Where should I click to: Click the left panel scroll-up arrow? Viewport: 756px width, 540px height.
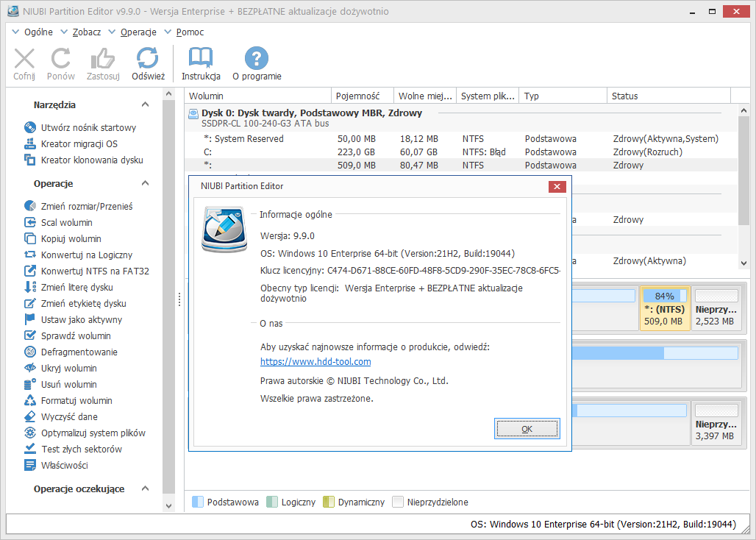click(168, 93)
